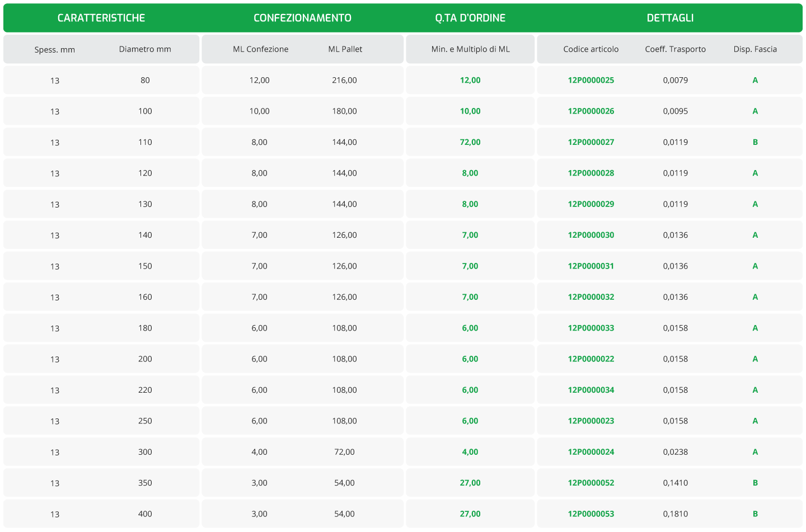Click article code 12P0000023
Viewport: 806px width, 532px height.
(591, 421)
